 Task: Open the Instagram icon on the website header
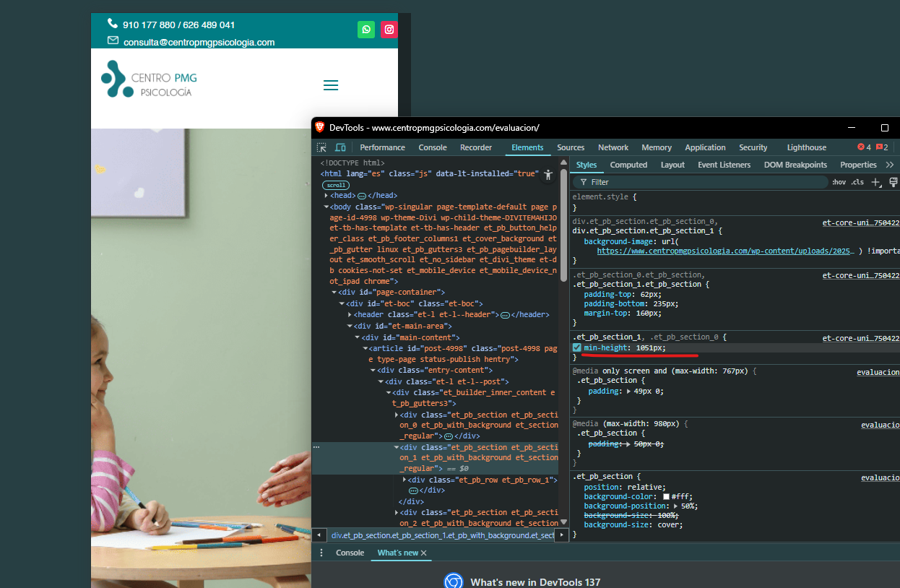pyautogui.click(x=389, y=30)
